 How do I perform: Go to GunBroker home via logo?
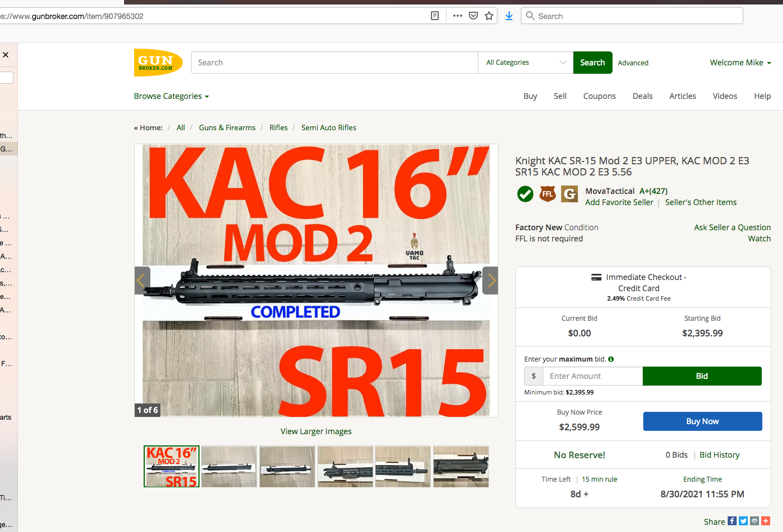click(158, 63)
